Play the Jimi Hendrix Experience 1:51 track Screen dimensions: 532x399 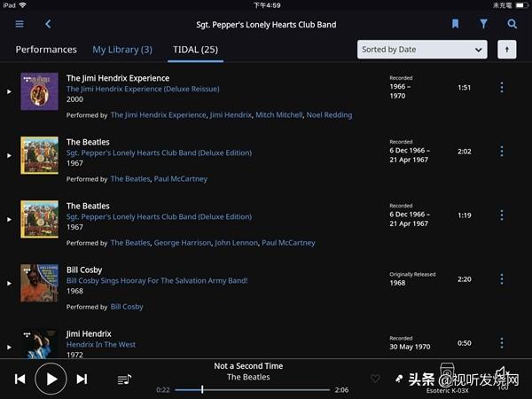(9, 91)
